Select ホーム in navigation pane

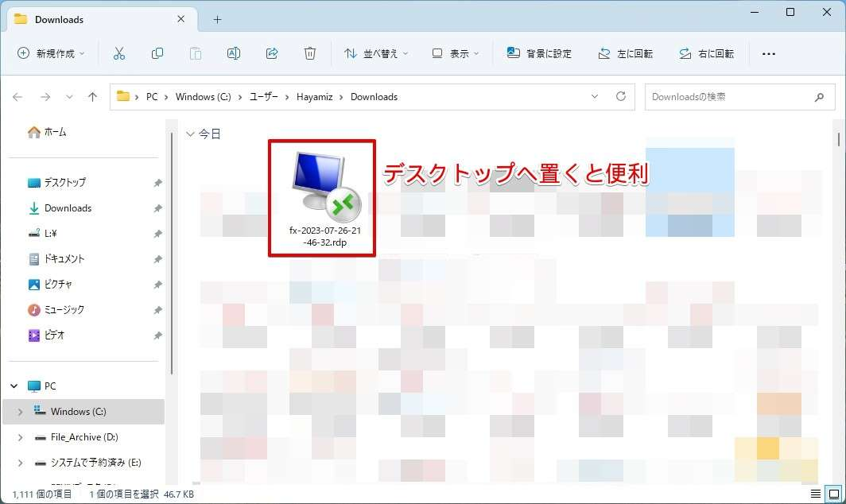coord(48,132)
